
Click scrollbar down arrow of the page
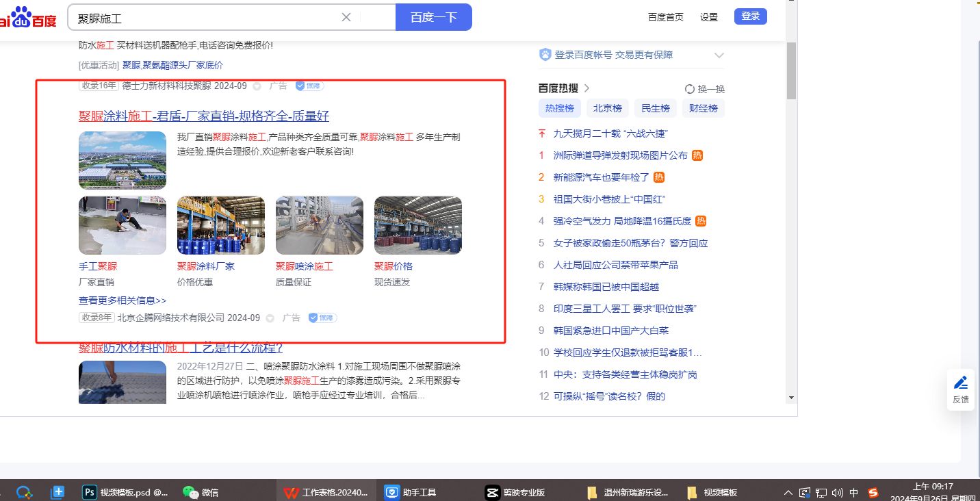pos(791,397)
